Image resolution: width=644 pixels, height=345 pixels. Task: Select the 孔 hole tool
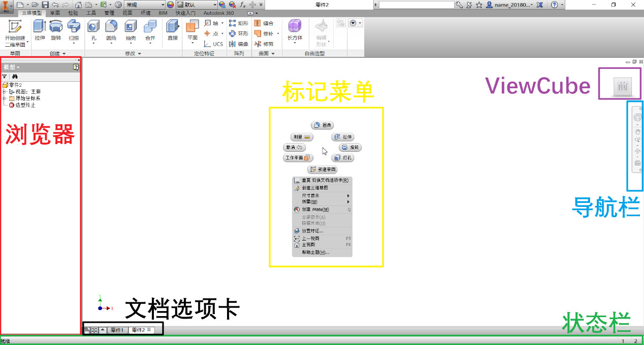point(93,31)
